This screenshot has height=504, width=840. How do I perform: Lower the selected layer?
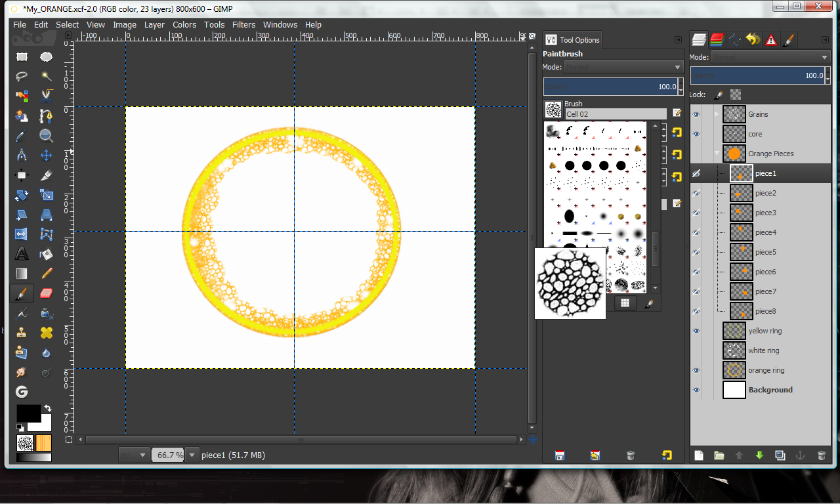click(x=760, y=455)
